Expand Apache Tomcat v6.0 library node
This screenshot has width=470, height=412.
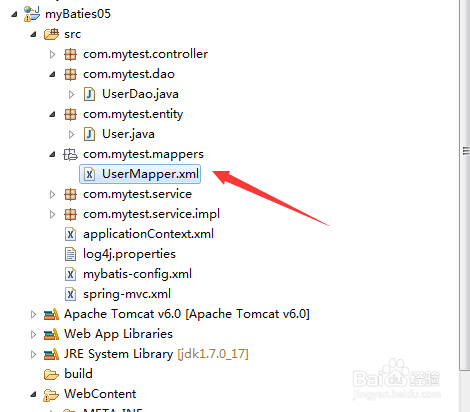33,314
